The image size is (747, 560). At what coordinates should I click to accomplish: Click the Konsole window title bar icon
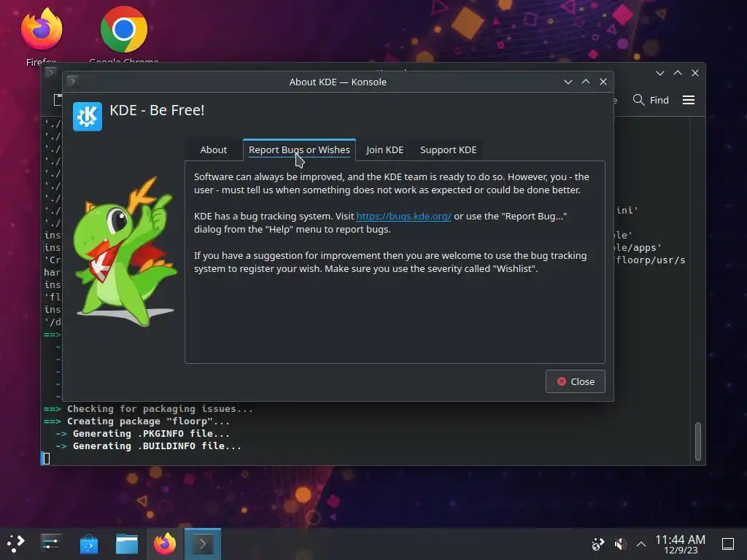tap(50, 72)
